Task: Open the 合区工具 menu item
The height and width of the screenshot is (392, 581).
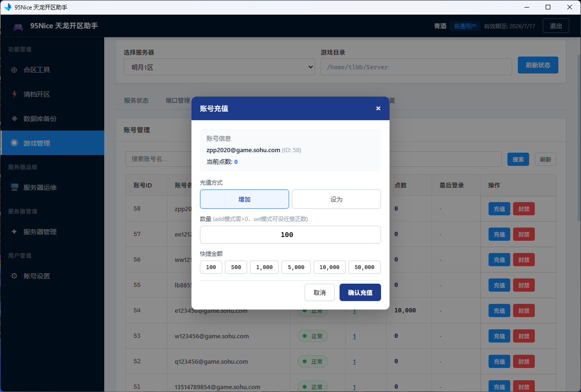Action: [x=52, y=70]
